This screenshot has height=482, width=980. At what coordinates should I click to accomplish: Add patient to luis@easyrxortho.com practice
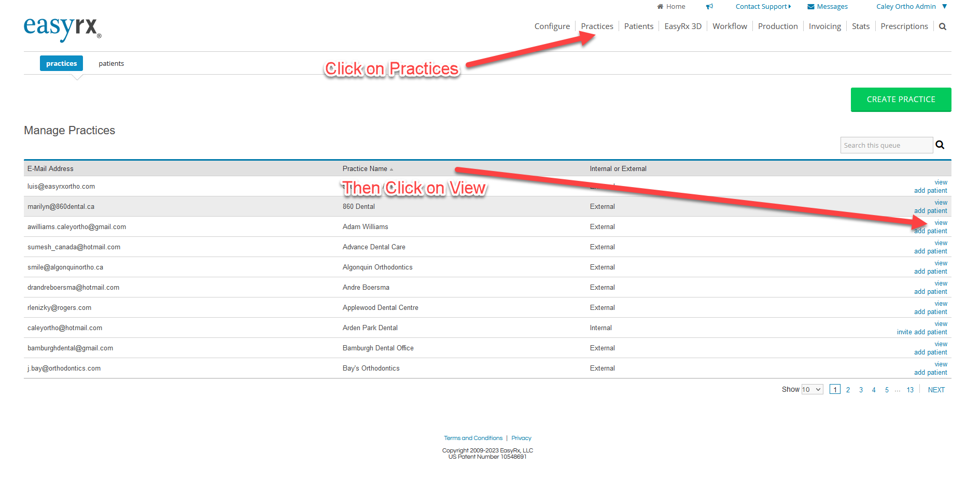point(930,191)
